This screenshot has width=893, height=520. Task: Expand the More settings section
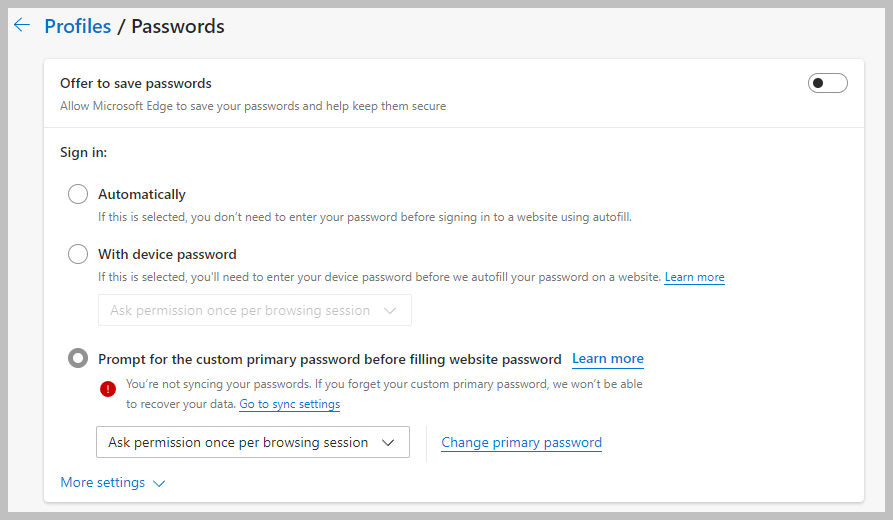tap(103, 483)
